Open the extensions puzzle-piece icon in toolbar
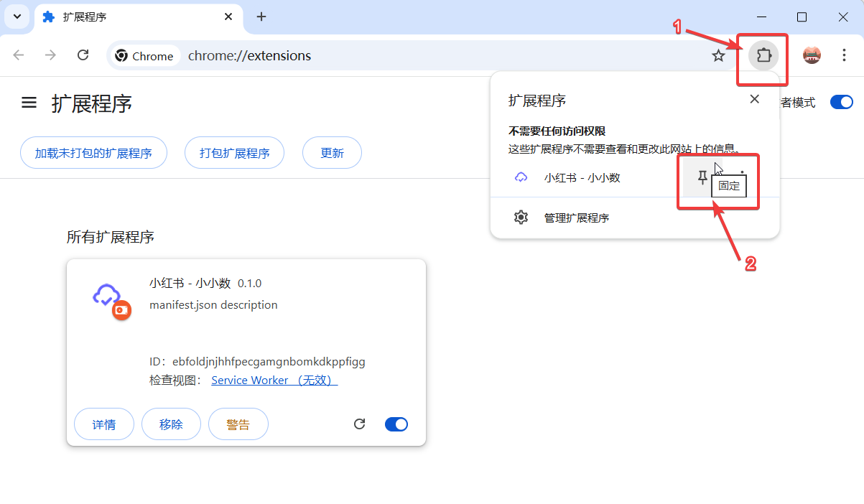This screenshot has height=504, width=864. click(x=763, y=55)
